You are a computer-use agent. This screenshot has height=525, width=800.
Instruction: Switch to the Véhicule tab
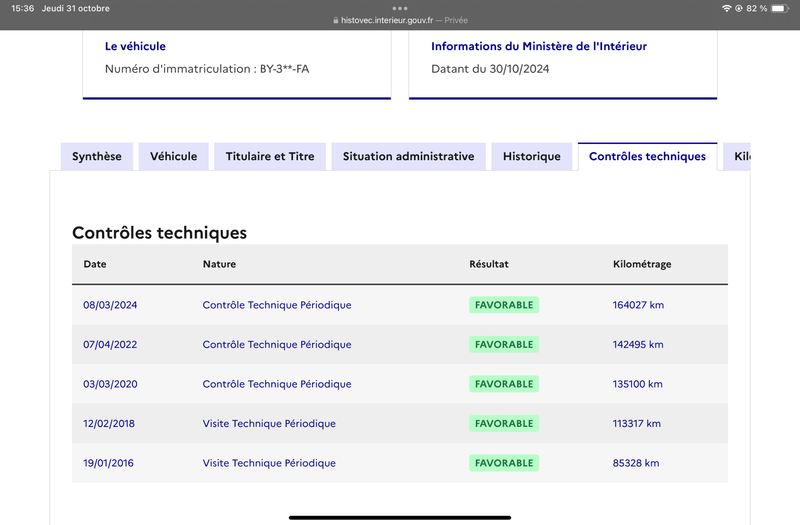point(173,157)
